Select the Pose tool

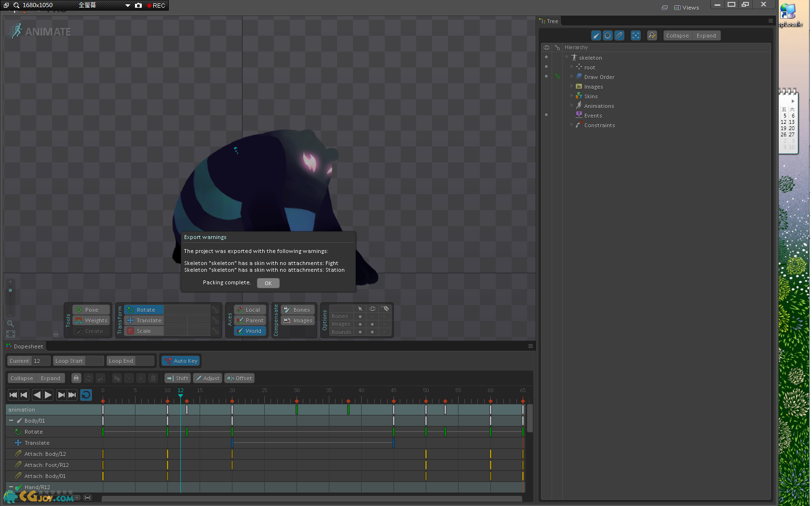[91, 310]
